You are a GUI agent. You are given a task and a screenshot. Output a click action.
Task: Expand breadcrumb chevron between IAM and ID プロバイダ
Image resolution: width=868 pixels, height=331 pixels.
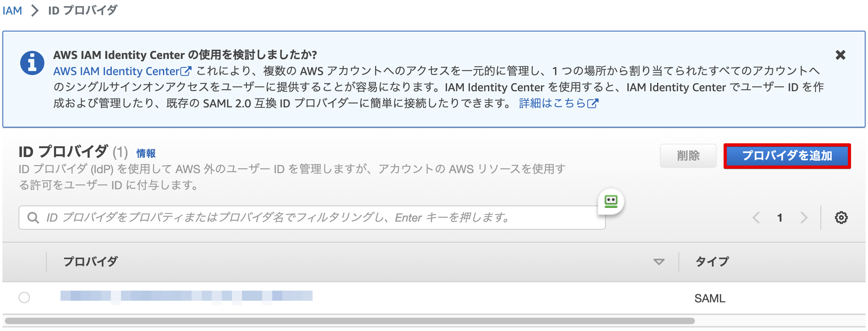pos(35,10)
